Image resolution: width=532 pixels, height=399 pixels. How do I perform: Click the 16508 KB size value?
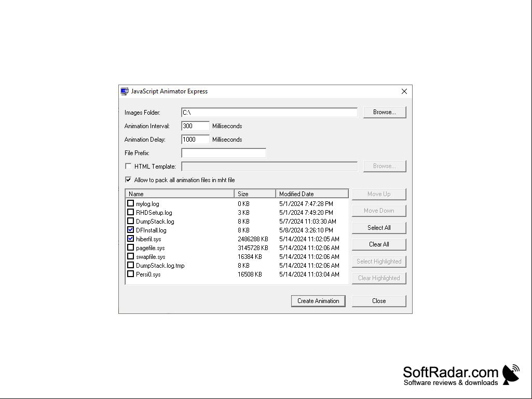(x=250, y=274)
